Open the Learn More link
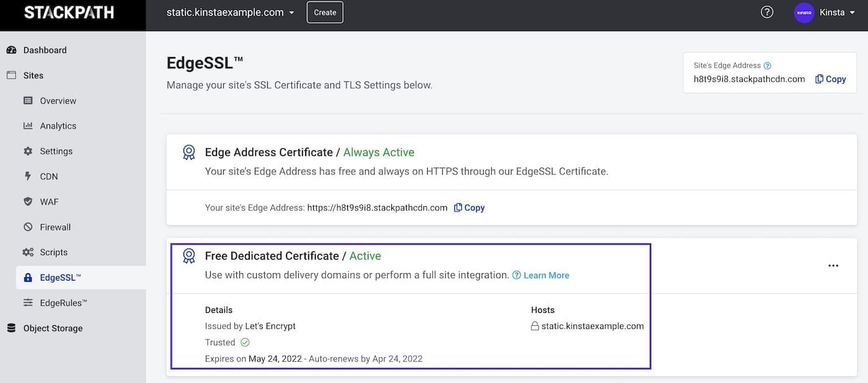The height and width of the screenshot is (383, 868). click(546, 275)
